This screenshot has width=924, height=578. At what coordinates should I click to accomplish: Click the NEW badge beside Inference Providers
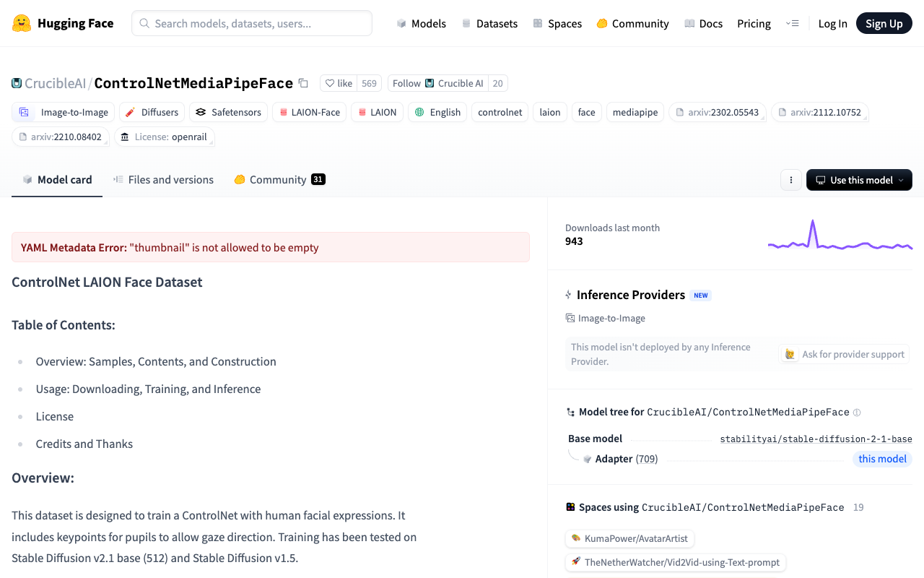pos(701,295)
